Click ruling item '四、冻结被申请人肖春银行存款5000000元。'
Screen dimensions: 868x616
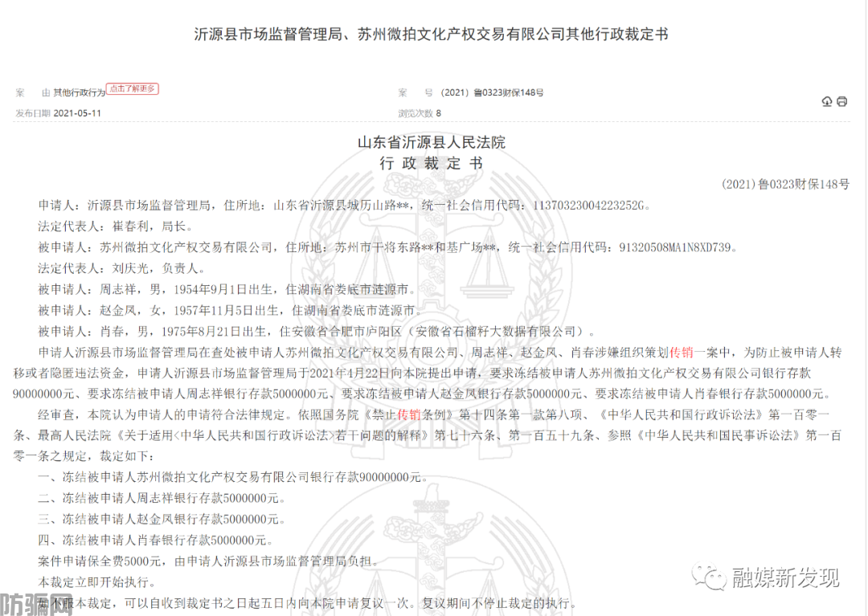click(x=156, y=541)
